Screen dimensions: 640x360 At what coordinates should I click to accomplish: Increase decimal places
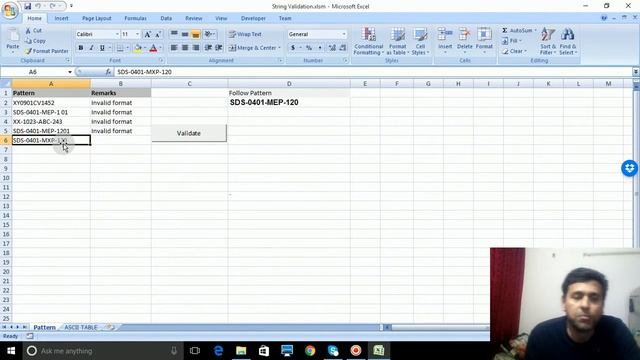tap(332, 48)
